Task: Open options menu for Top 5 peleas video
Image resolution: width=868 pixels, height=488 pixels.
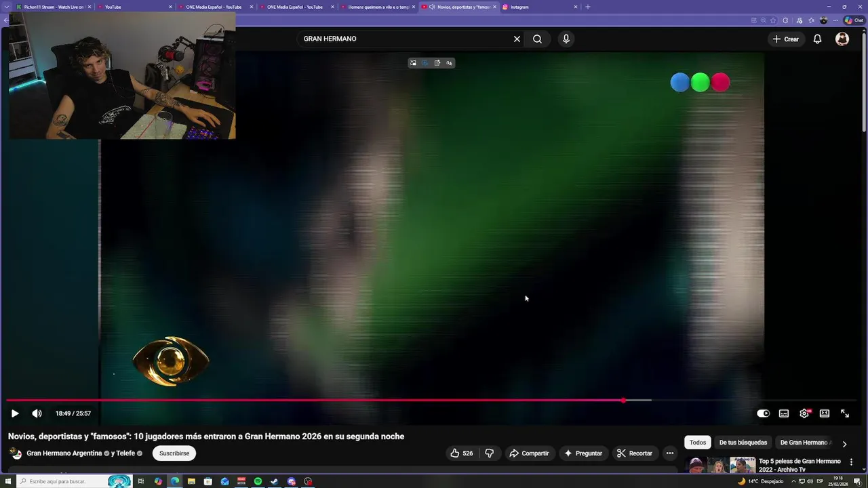Action: [x=851, y=462]
